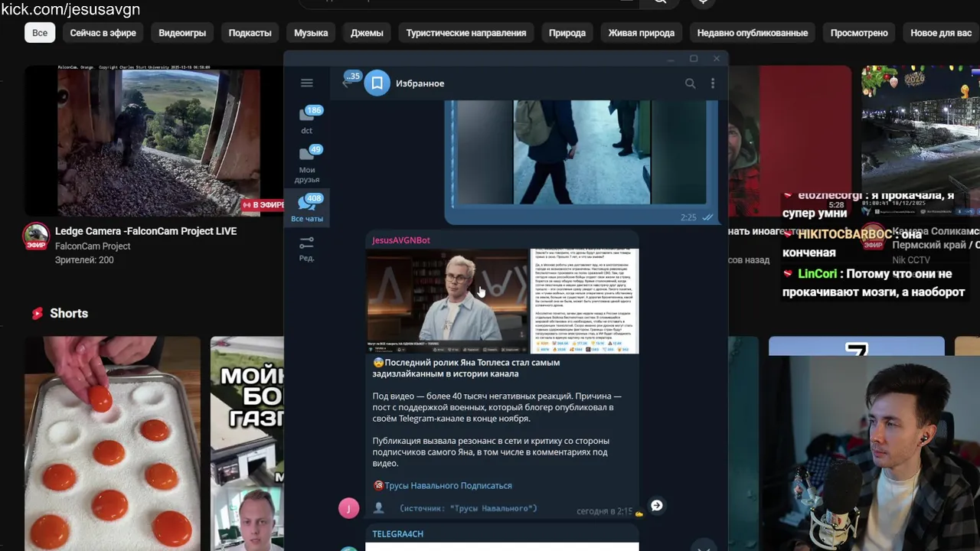The width and height of the screenshot is (980, 551).
Task: Switch to the Мои друзья folder
Action: coord(307,165)
